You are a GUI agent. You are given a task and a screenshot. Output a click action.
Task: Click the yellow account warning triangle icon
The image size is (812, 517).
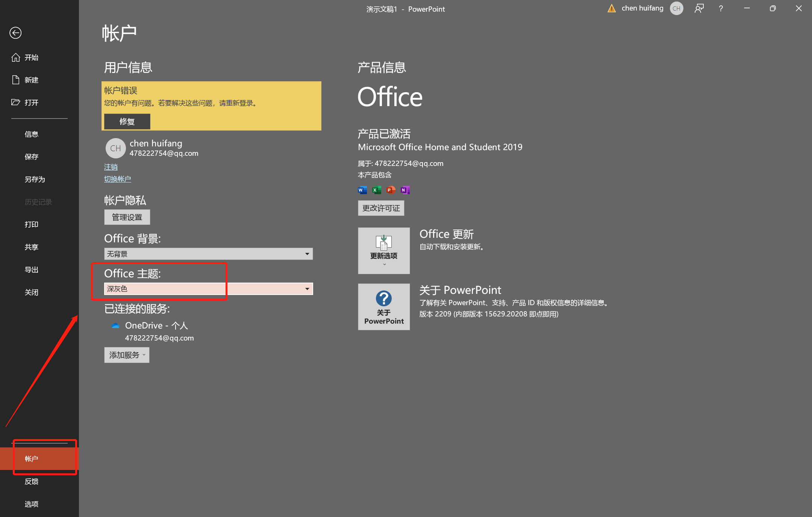pos(612,8)
